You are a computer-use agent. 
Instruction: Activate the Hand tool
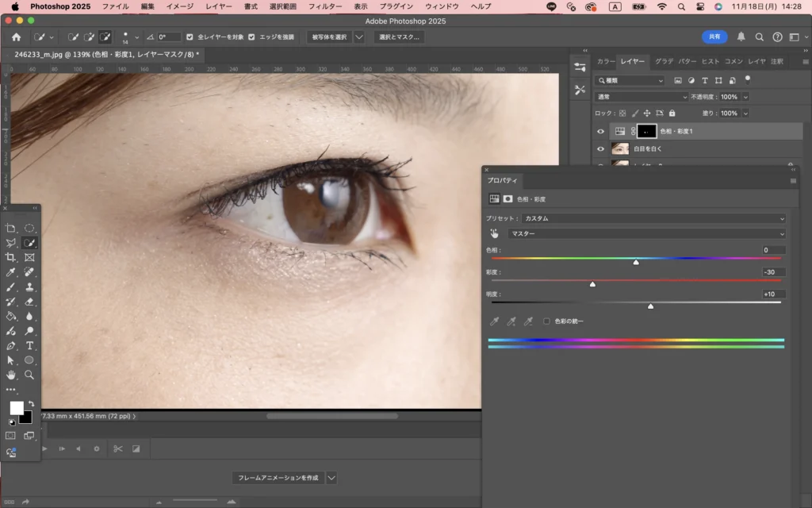11,375
